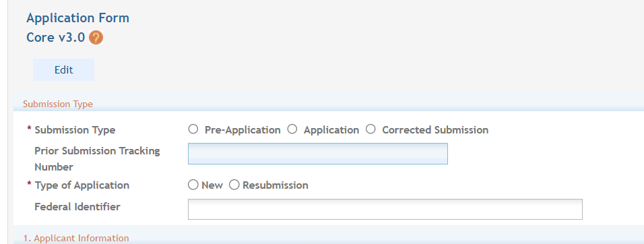Click the Edit button
The image size is (644, 244).
click(64, 70)
